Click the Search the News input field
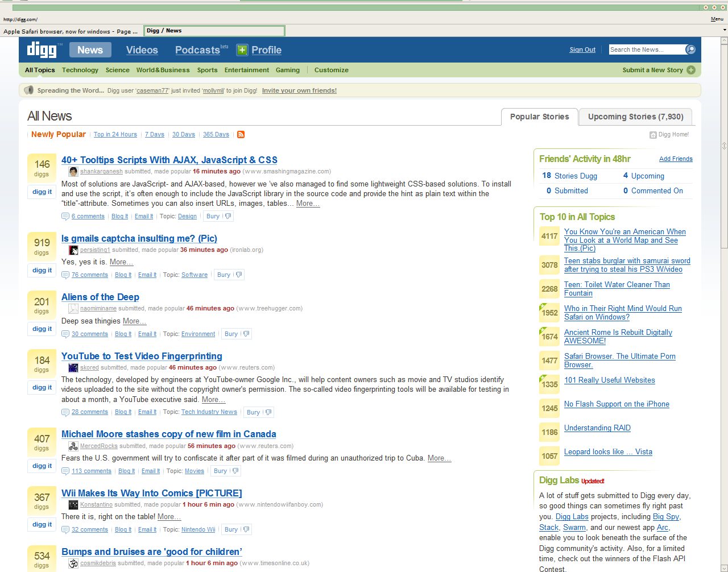This screenshot has height=572, width=728. click(x=647, y=49)
